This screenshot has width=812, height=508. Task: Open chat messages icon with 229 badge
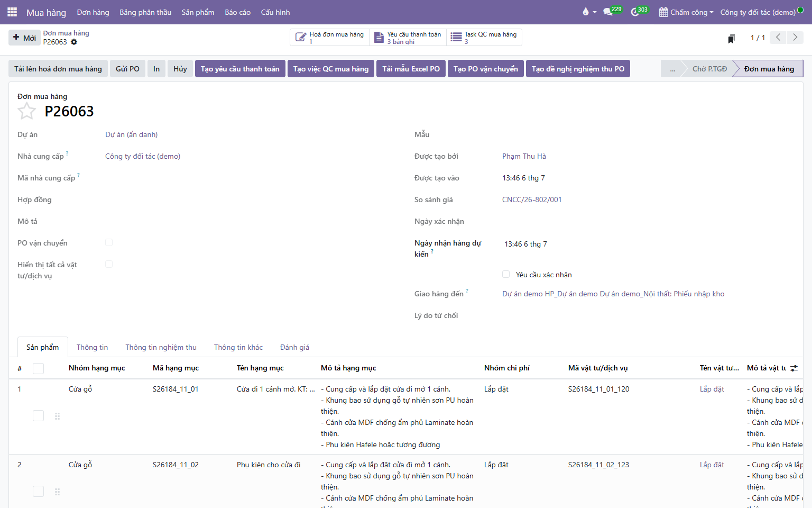pyautogui.click(x=608, y=12)
